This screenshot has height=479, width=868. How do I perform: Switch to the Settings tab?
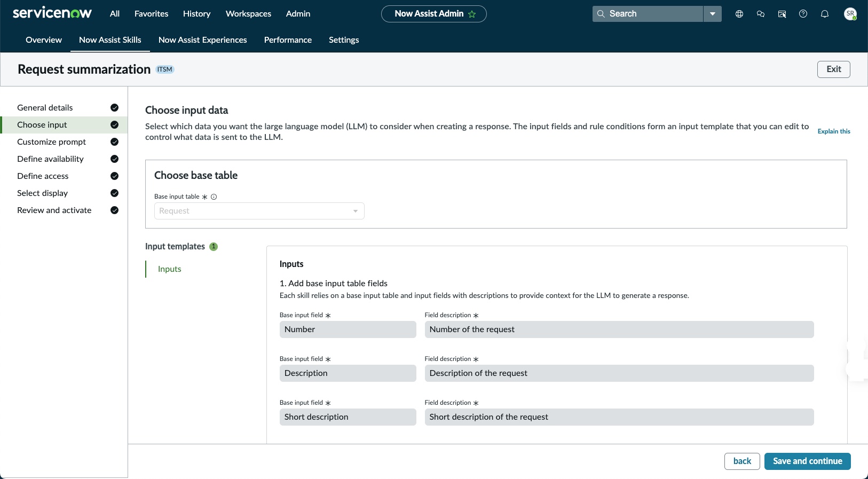[344, 40]
